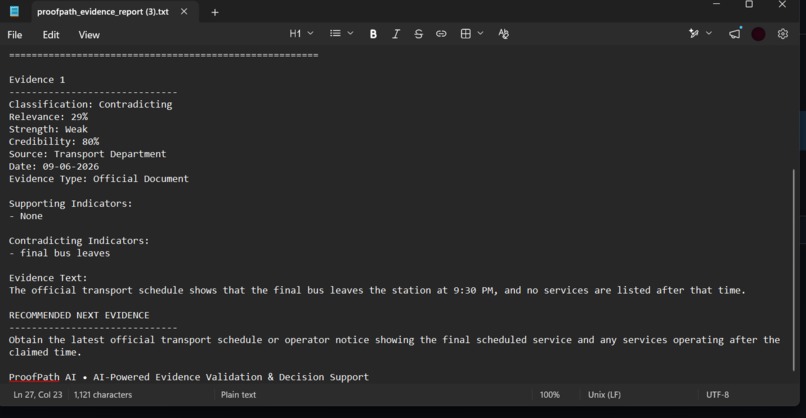
Task: Insert a table
Action: pyautogui.click(x=466, y=34)
